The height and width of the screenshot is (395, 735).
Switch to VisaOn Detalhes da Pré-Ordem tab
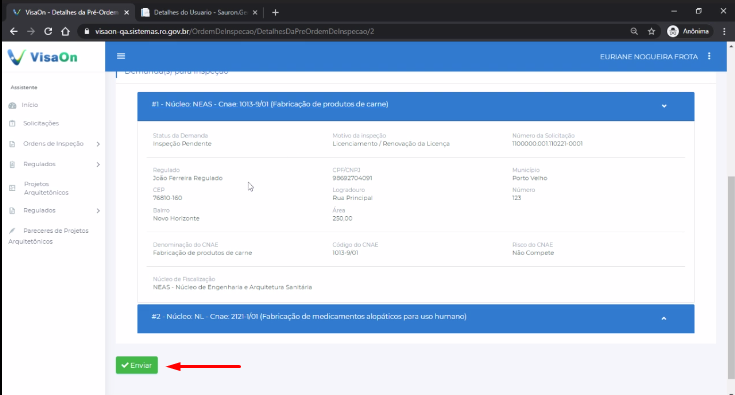pos(70,13)
